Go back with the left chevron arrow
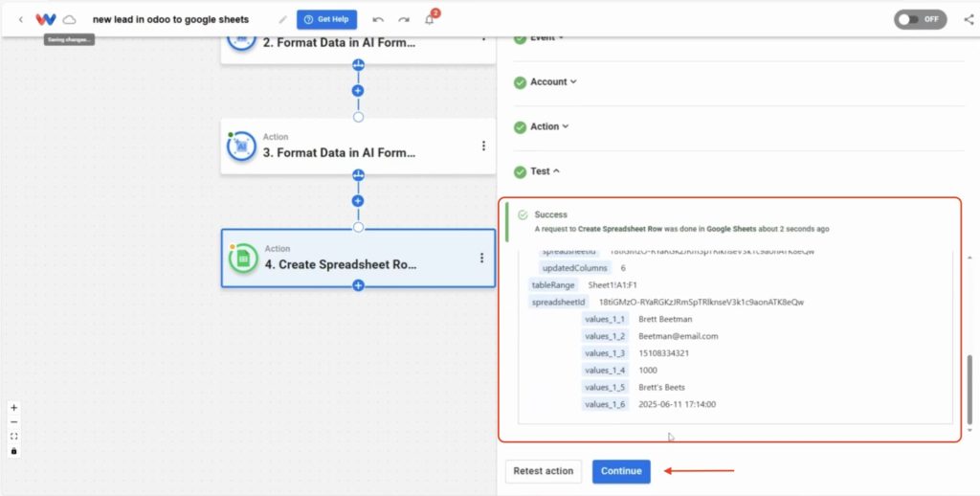The image size is (980, 496). pyautogui.click(x=21, y=19)
